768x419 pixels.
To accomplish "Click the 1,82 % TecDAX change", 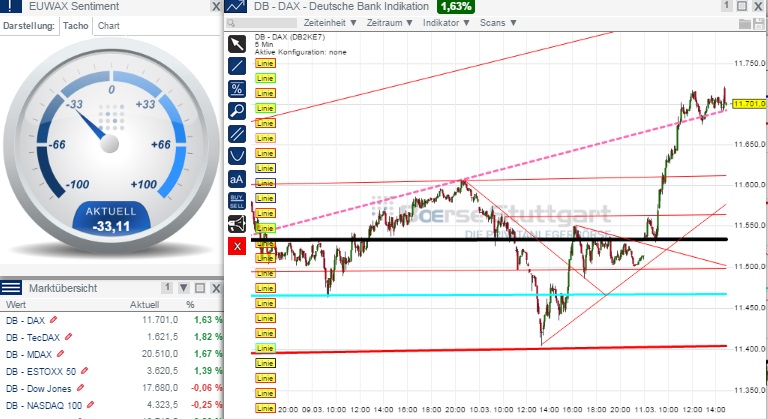I will pos(208,337).
